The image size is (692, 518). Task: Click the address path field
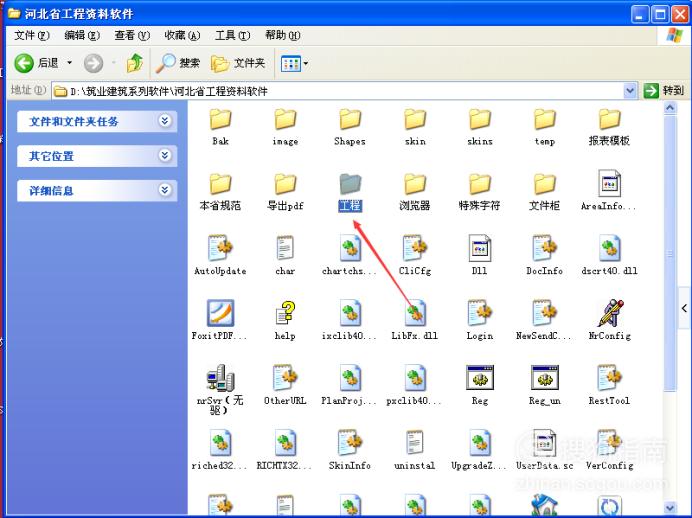(x=338, y=91)
